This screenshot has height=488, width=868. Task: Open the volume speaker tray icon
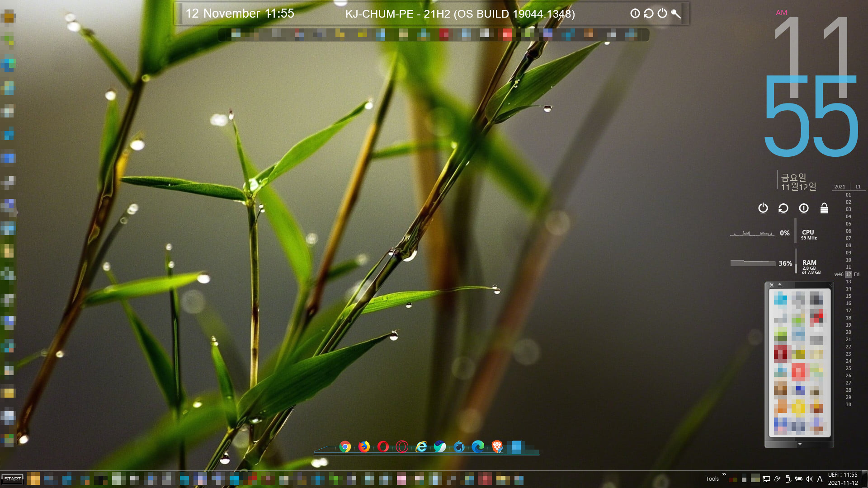809,479
